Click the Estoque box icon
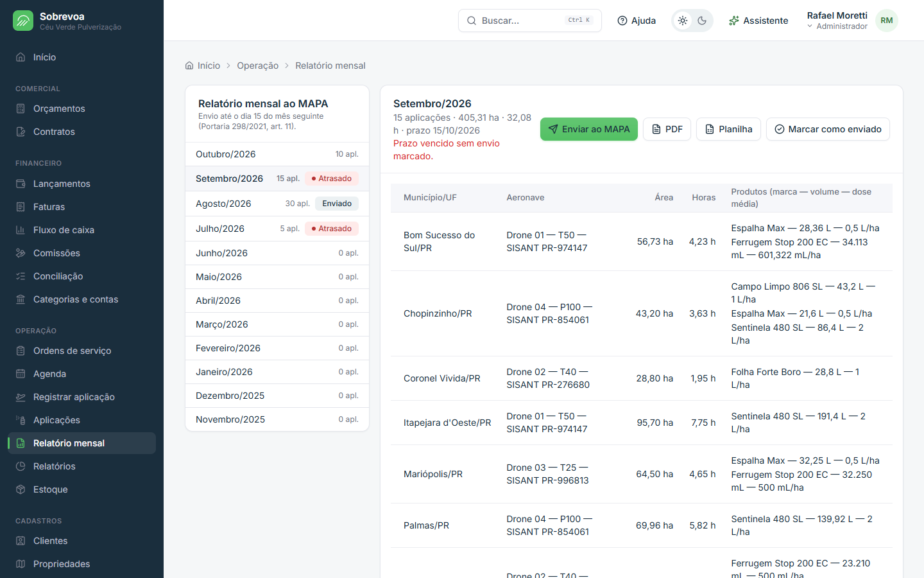Viewport: 924px width, 578px height. pos(21,489)
